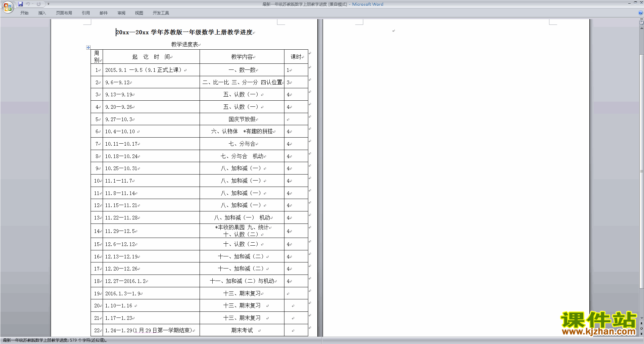Click the 期末考试 cell

pyautogui.click(x=242, y=330)
